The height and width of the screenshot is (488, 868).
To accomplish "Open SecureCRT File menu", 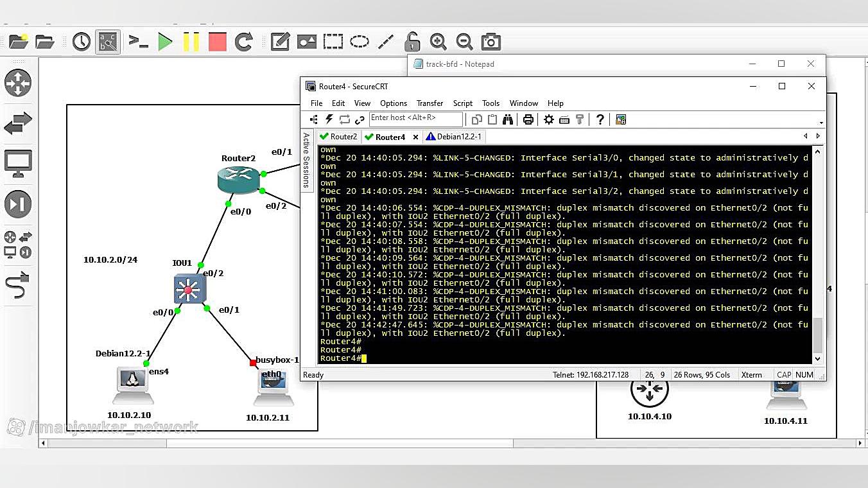I will click(x=317, y=103).
